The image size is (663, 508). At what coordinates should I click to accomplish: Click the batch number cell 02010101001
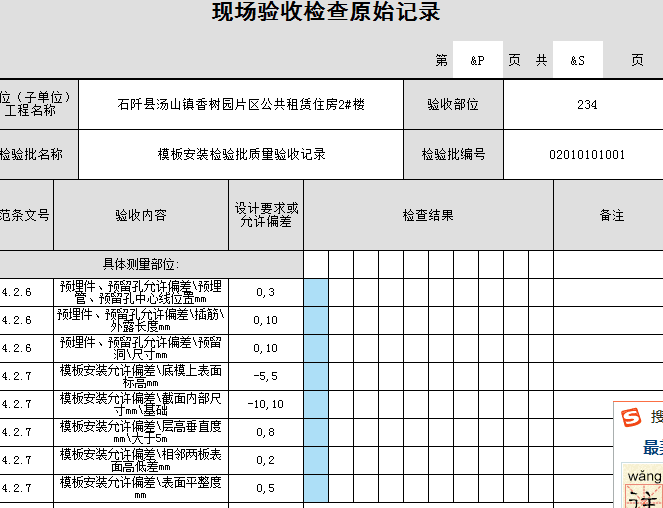pyautogui.click(x=587, y=154)
